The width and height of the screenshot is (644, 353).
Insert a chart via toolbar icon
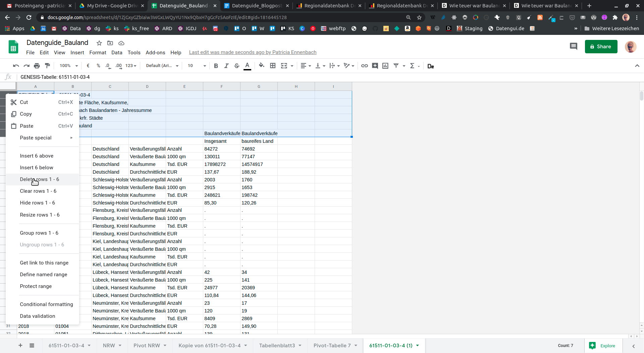(x=385, y=66)
